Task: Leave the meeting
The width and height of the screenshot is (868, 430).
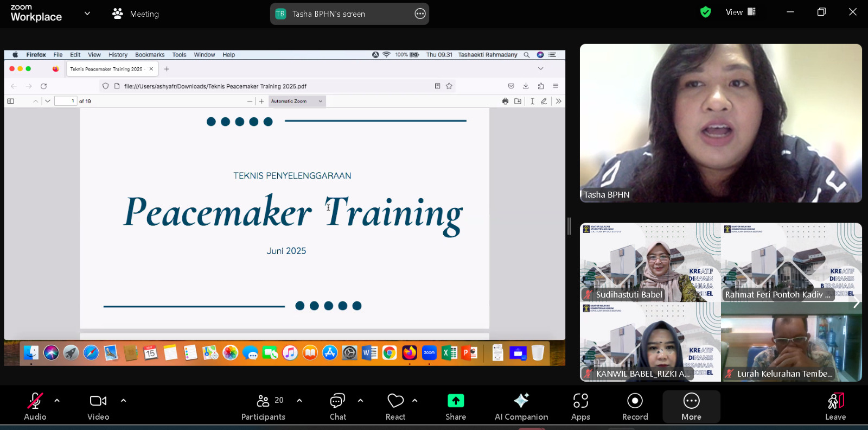Action: tap(835, 406)
